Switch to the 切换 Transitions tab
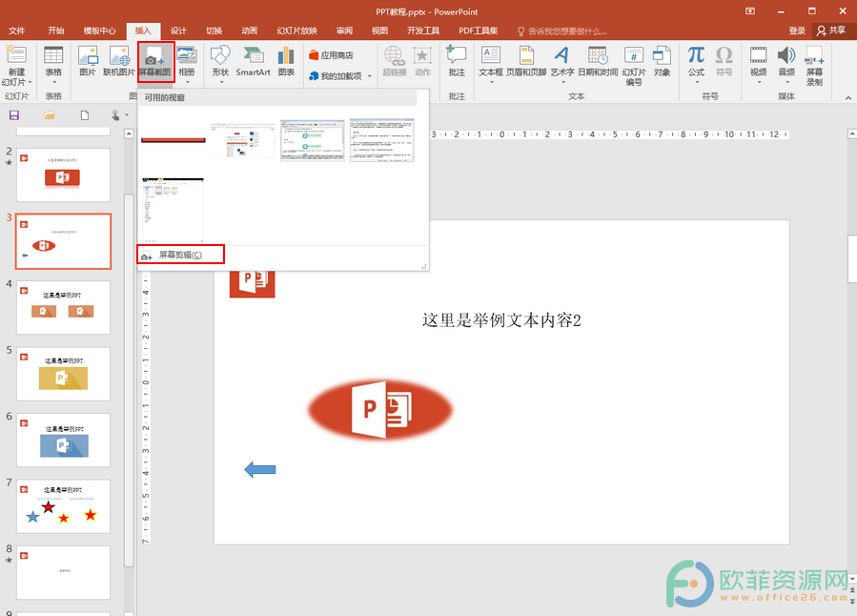 pos(214,31)
